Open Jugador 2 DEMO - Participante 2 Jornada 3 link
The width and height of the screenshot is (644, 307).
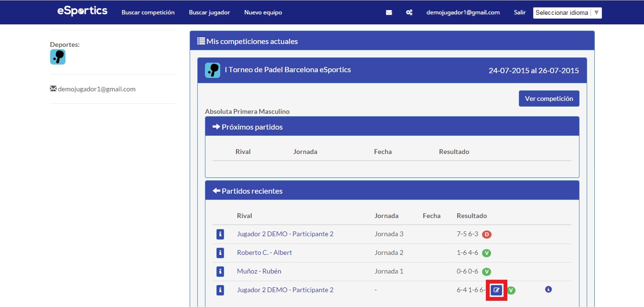click(x=285, y=234)
